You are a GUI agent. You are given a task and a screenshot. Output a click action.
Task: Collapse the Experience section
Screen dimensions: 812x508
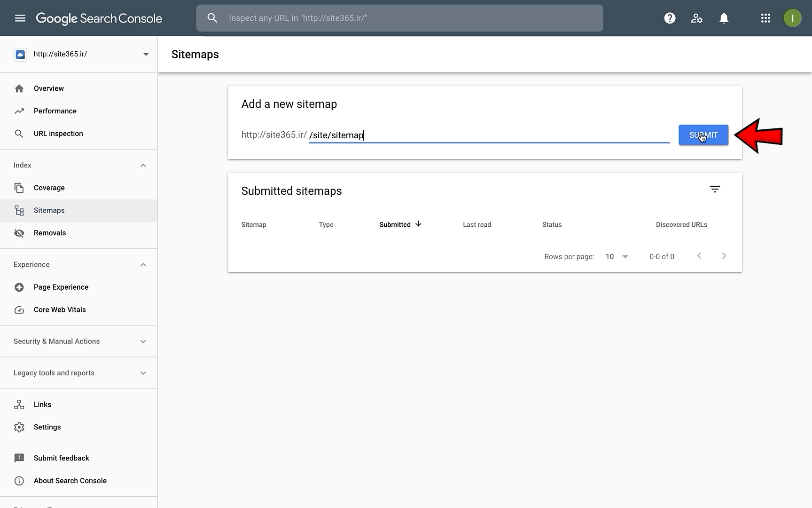click(143, 264)
